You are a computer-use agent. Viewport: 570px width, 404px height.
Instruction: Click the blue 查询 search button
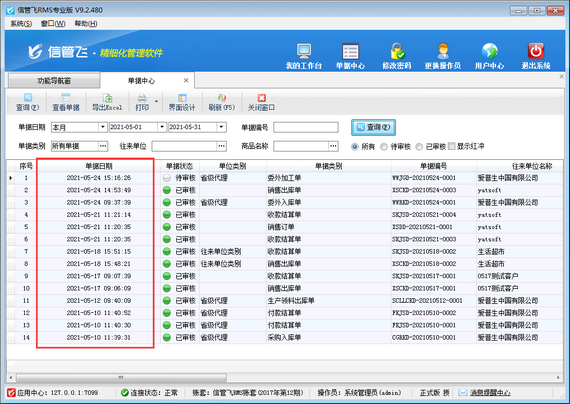tap(373, 127)
